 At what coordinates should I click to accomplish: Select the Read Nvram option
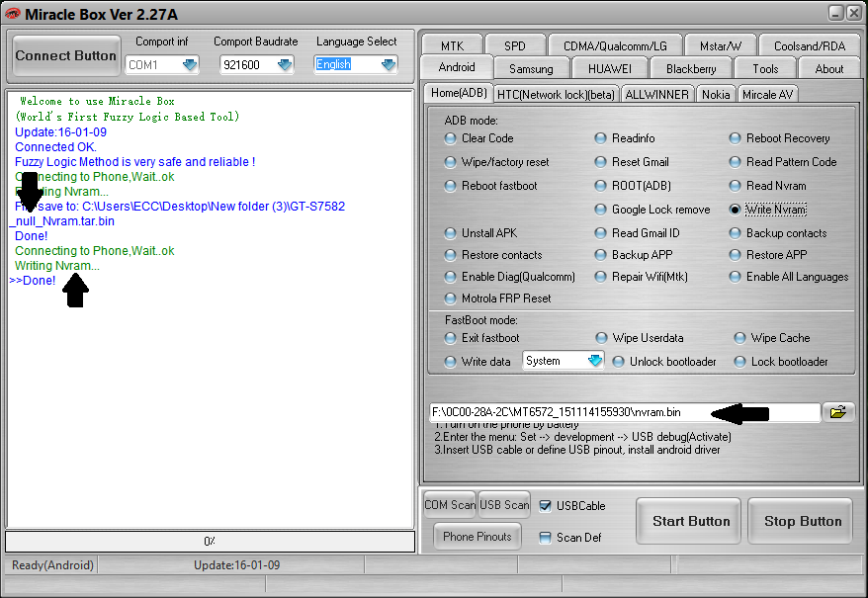click(735, 186)
